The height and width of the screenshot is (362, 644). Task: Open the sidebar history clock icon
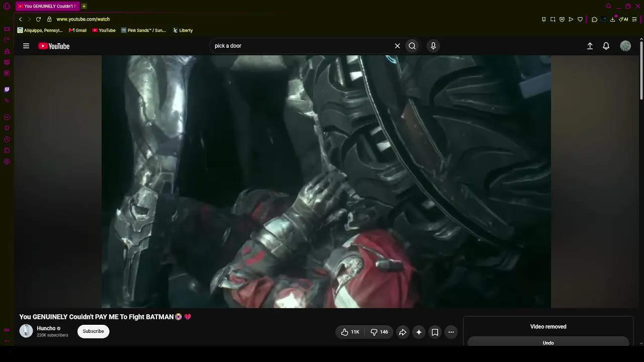pyautogui.click(x=7, y=139)
